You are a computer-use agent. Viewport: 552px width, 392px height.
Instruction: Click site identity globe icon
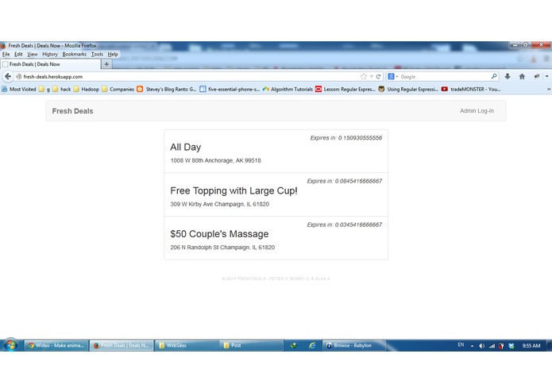click(19, 76)
